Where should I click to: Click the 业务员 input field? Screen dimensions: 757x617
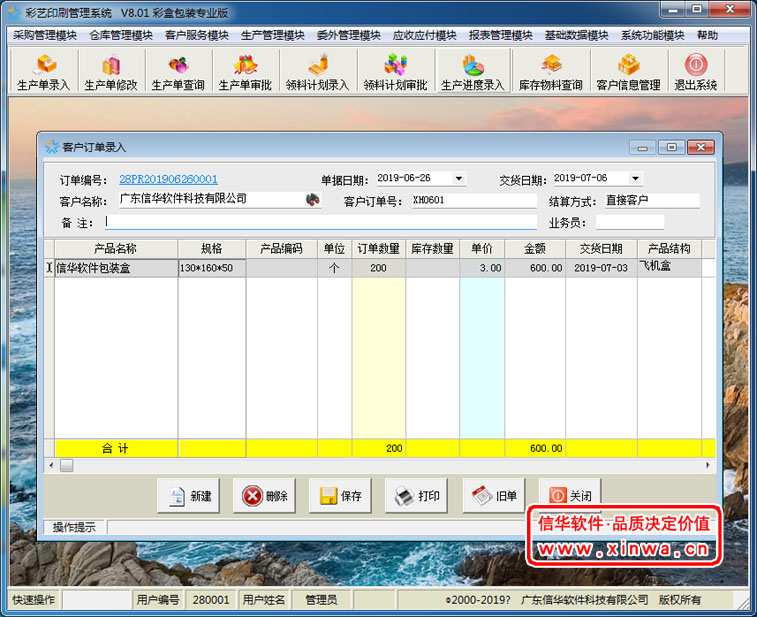(630, 222)
